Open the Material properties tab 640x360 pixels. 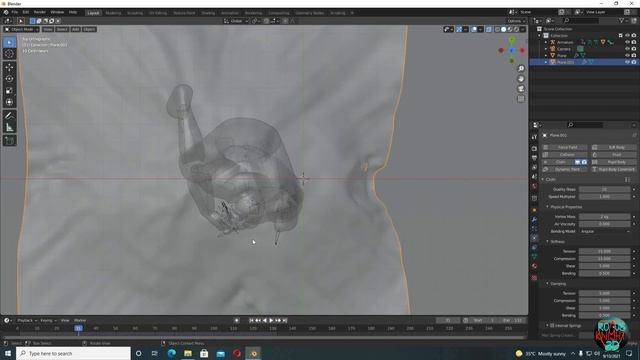(534, 266)
